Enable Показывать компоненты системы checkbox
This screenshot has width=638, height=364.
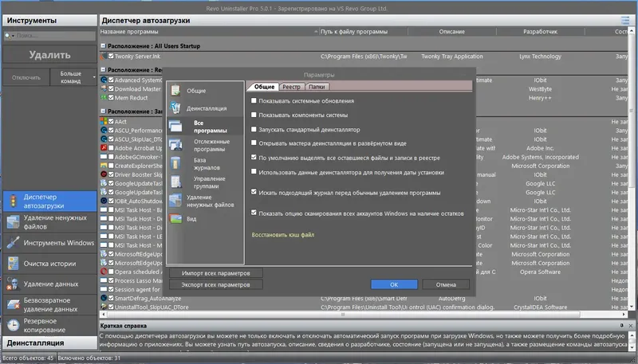point(254,115)
